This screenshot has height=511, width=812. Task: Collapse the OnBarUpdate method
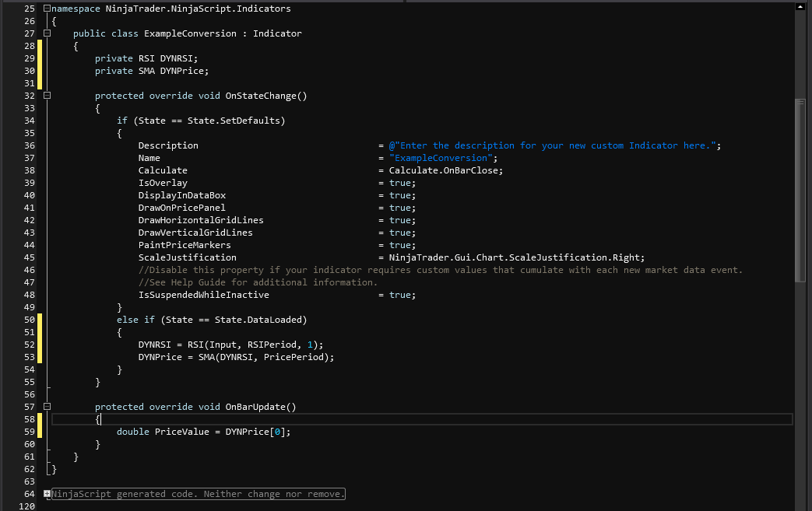[x=47, y=407]
